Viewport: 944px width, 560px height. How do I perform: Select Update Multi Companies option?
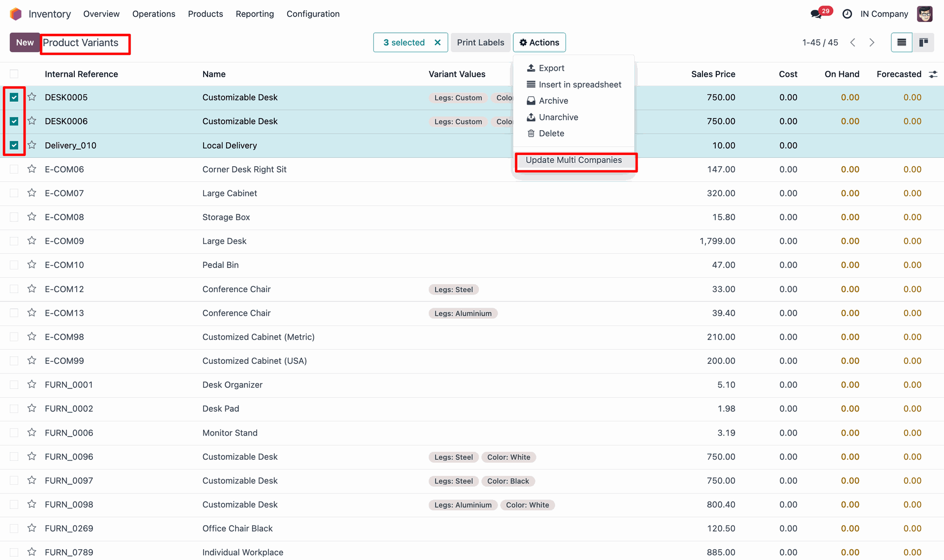(x=573, y=160)
